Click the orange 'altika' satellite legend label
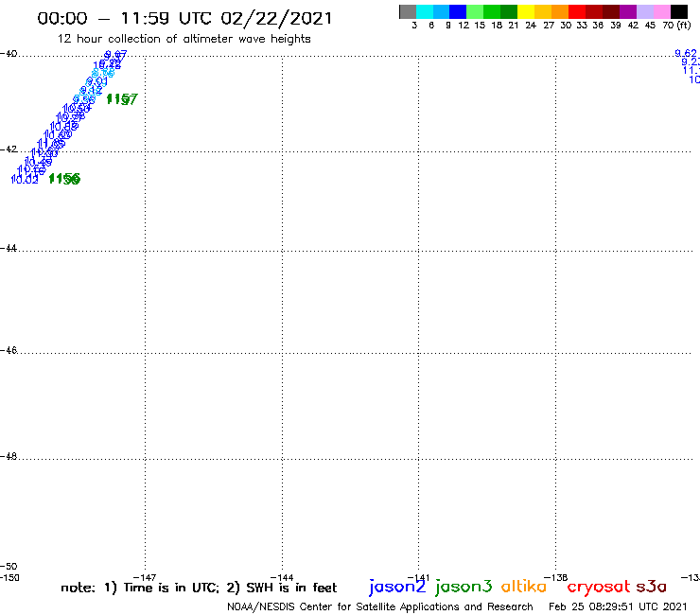Image resolution: width=700 pixels, height=615 pixels. (x=524, y=587)
